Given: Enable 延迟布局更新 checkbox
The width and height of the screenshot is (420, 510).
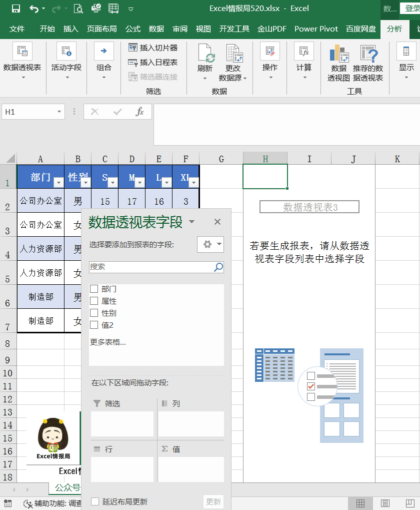Looking at the screenshot, I should [x=95, y=501].
